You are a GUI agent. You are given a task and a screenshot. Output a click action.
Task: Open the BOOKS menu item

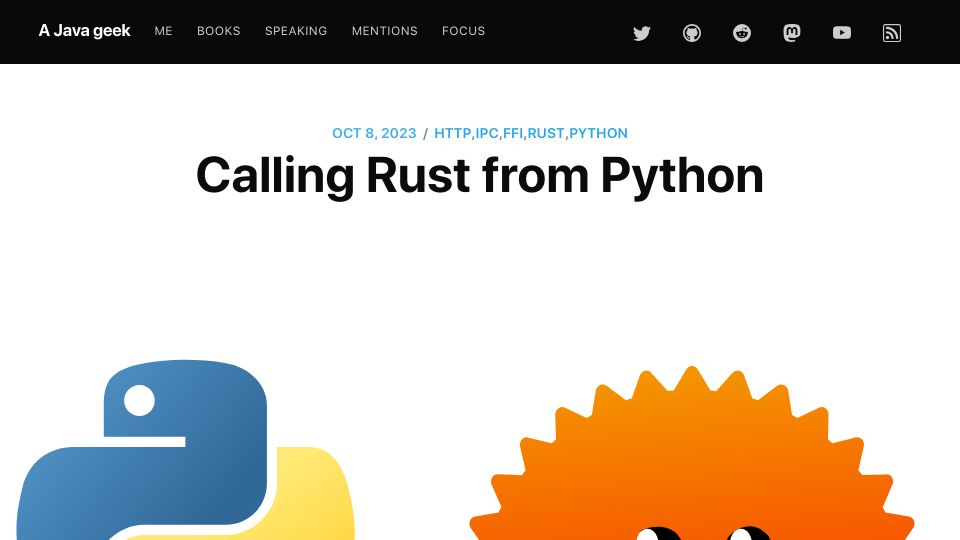(219, 31)
